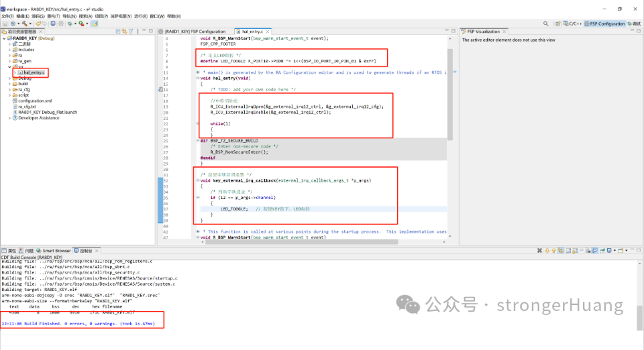This screenshot has height=350, width=644.
Task: Expand the ra_gen folder
Action: (x=10, y=61)
